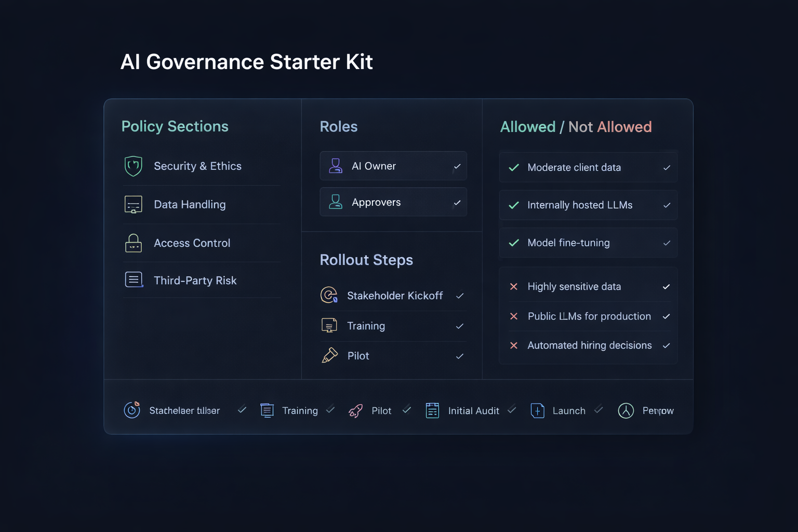Click the Access Control lock icon

134,243
